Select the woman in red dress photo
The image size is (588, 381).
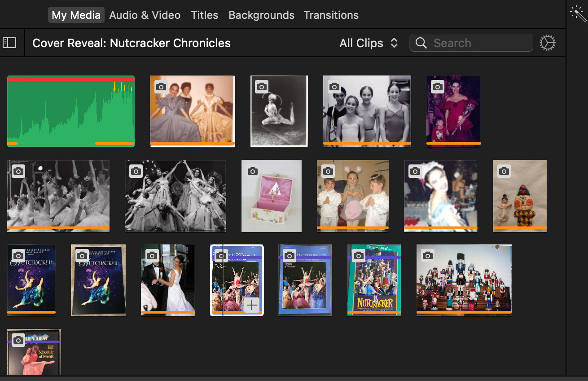[453, 111]
